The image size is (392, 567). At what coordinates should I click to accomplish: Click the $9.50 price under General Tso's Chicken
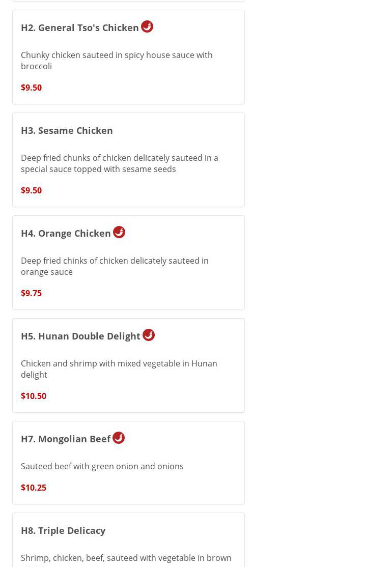pos(31,88)
